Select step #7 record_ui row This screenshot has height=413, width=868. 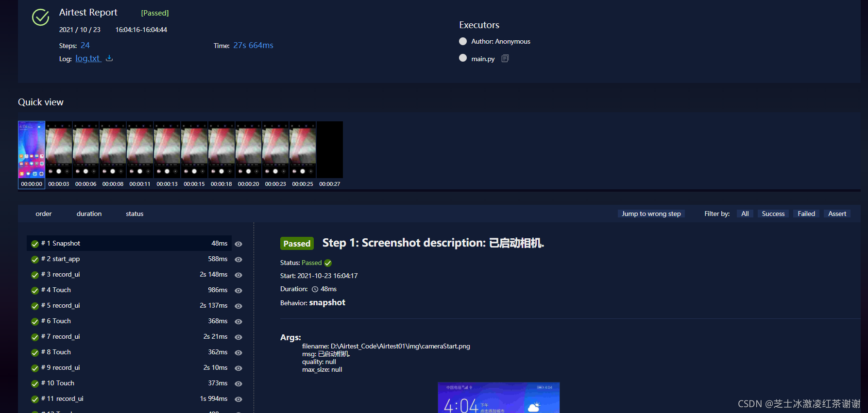coord(129,336)
